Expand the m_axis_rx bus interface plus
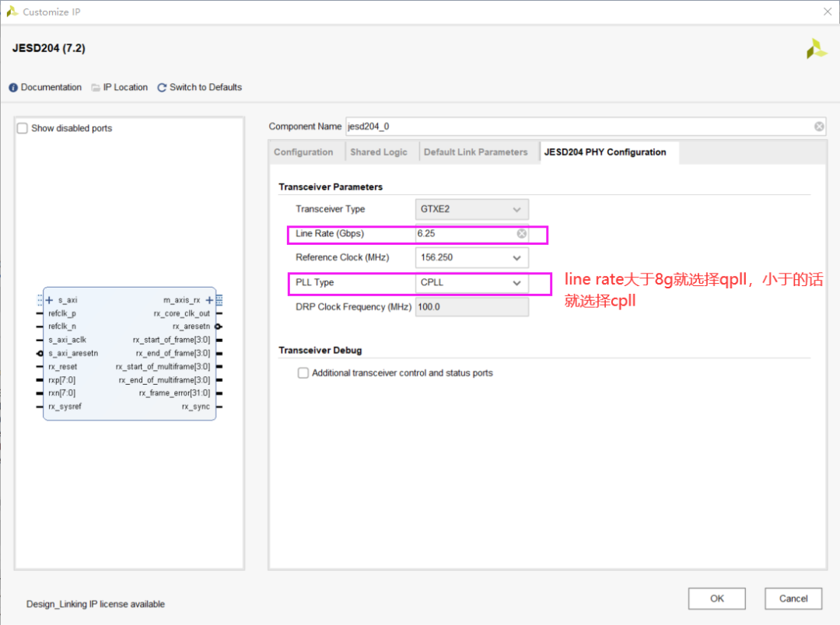 pos(209,300)
